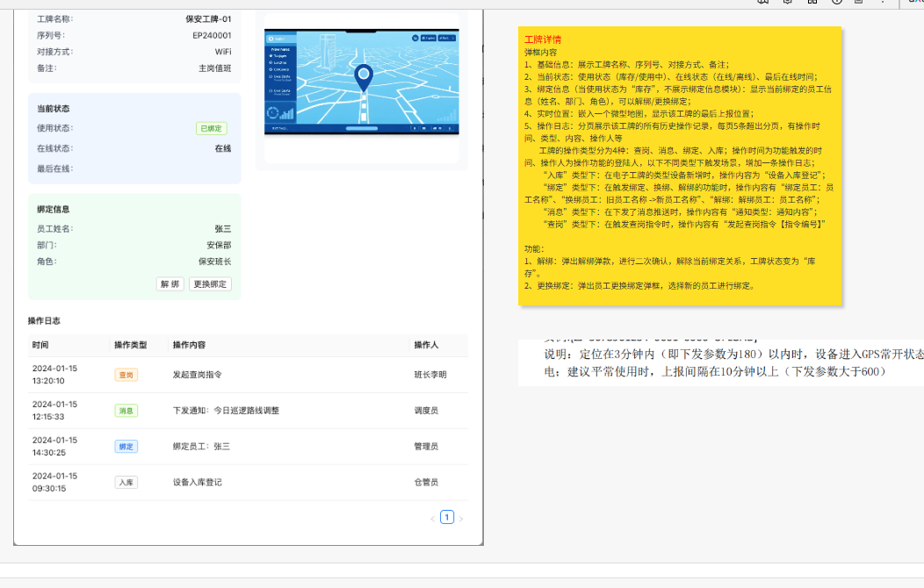Go to previous page in log pagination
The image size is (924, 588).
click(432, 519)
